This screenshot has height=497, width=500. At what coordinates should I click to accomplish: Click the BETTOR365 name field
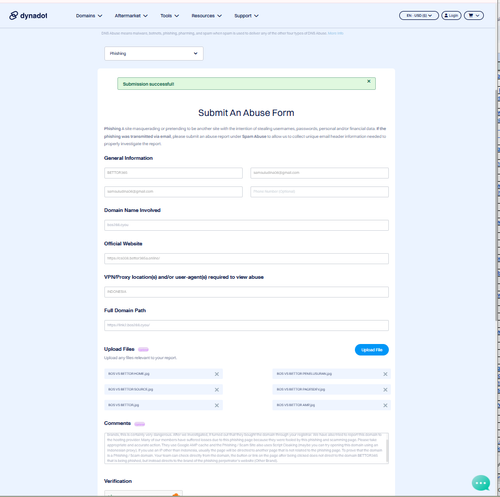(173, 173)
